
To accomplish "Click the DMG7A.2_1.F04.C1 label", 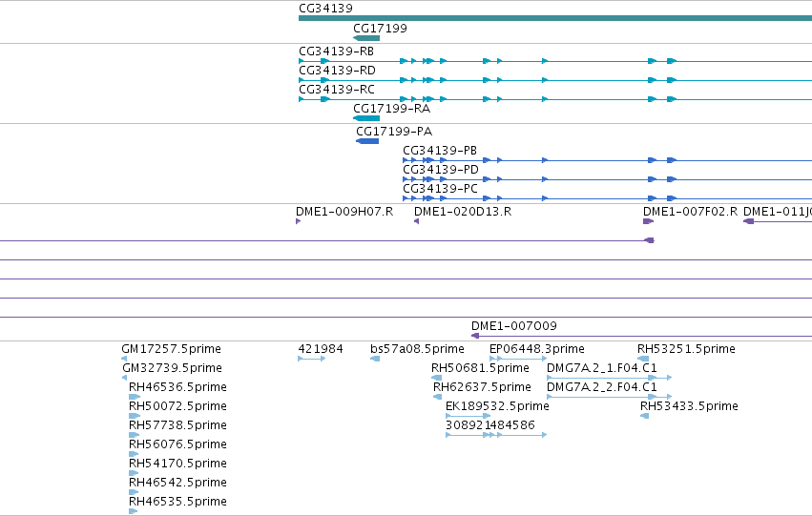I will pos(602,368).
